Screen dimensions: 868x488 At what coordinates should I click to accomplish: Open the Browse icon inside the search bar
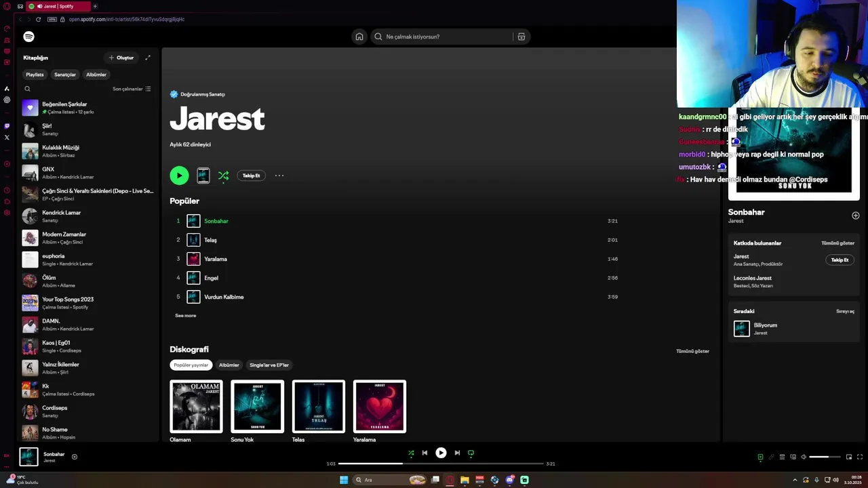(521, 37)
